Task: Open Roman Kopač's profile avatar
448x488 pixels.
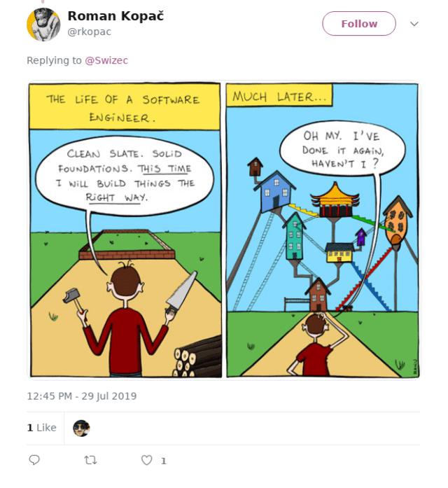Action: click(x=43, y=25)
